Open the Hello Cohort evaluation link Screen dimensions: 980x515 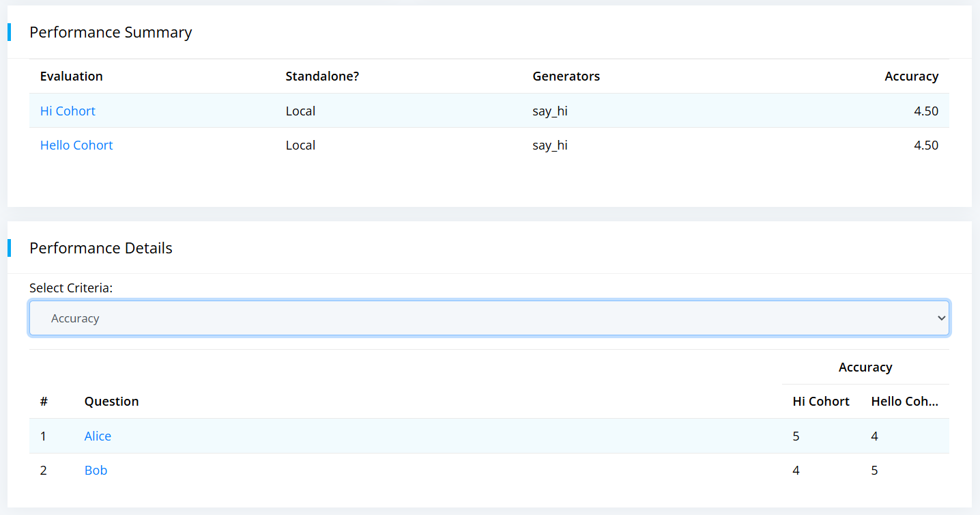click(76, 145)
